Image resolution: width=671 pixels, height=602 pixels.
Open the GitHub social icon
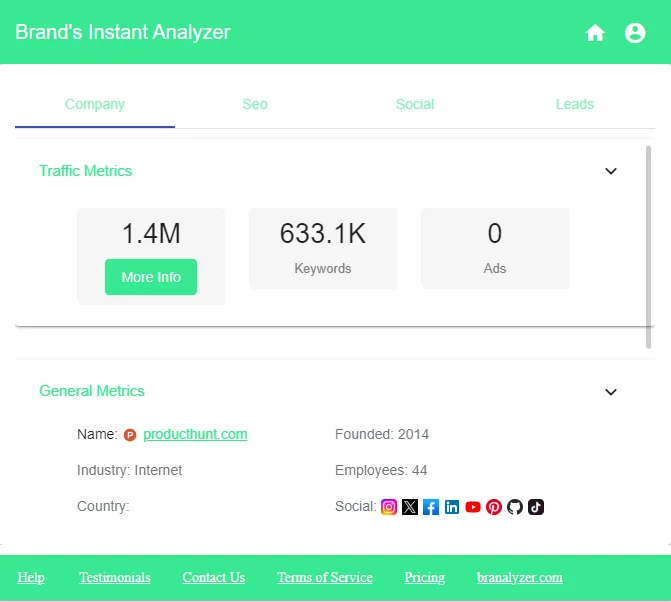[515, 507]
